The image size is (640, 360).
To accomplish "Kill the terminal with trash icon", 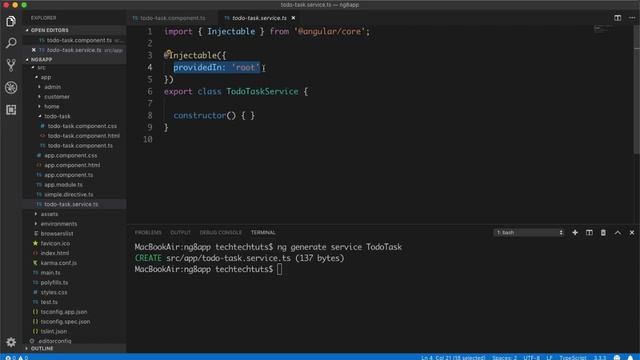I will [x=603, y=232].
